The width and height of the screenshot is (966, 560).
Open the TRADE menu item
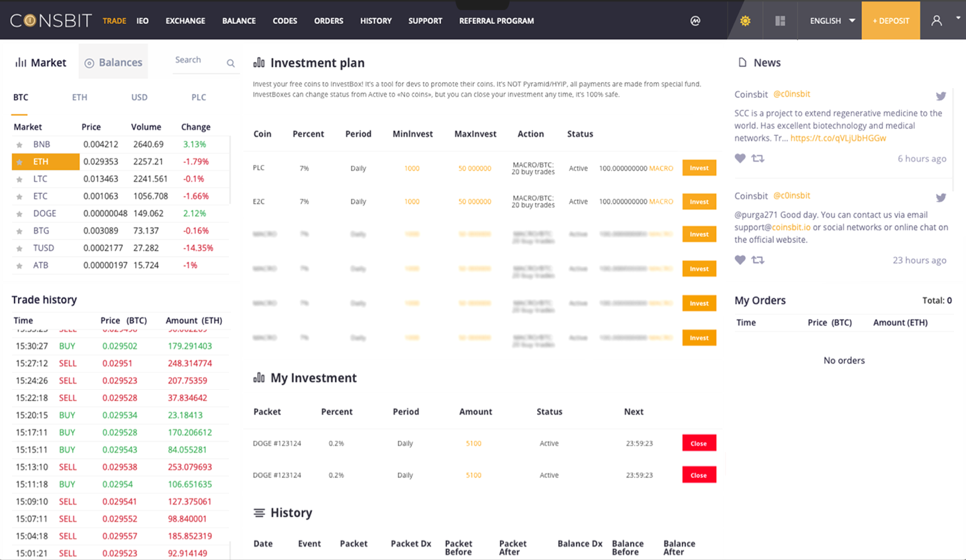pyautogui.click(x=115, y=21)
